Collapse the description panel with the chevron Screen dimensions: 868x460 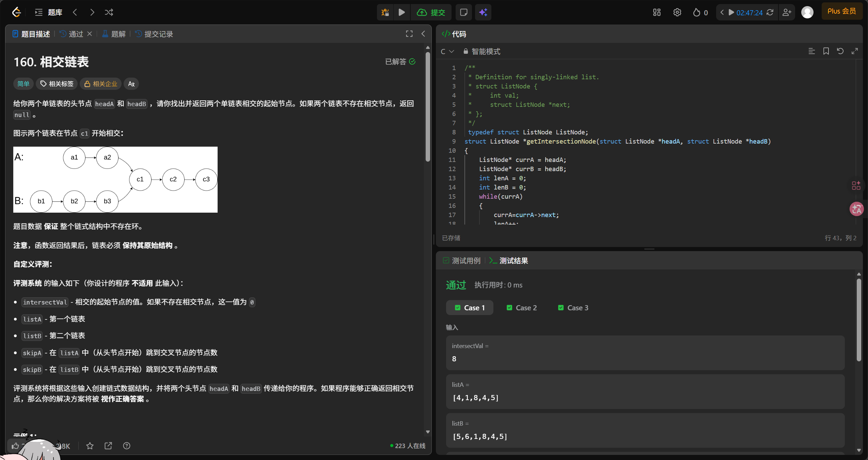(x=423, y=34)
